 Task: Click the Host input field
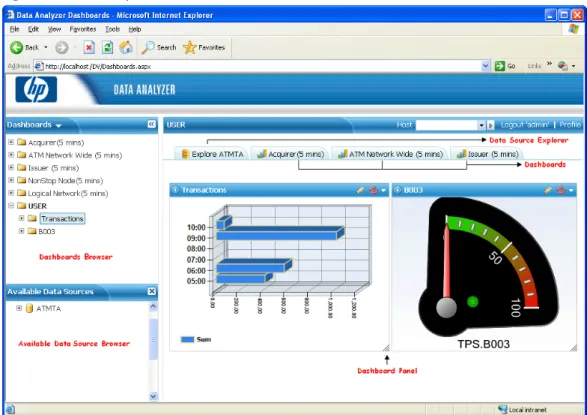pyautogui.click(x=447, y=125)
